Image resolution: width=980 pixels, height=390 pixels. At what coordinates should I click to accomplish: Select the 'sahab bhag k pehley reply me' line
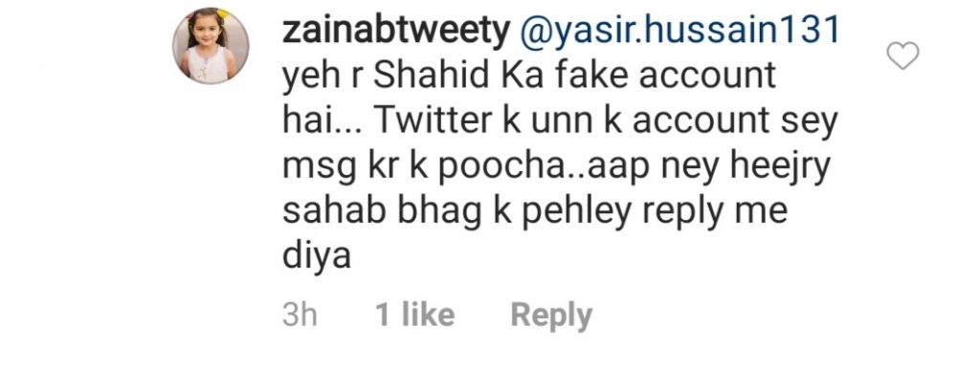pyautogui.click(x=534, y=211)
